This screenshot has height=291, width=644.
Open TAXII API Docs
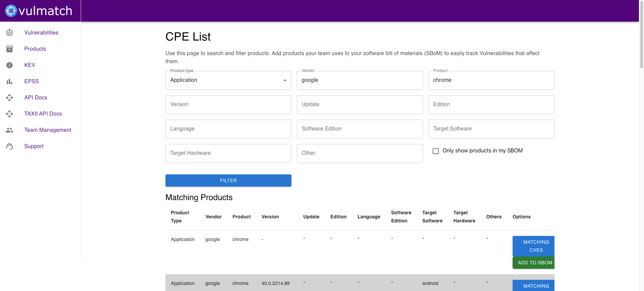43,114
